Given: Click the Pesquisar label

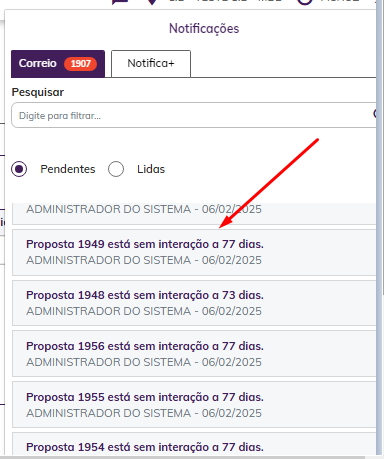Looking at the screenshot, I should pyautogui.click(x=38, y=92).
